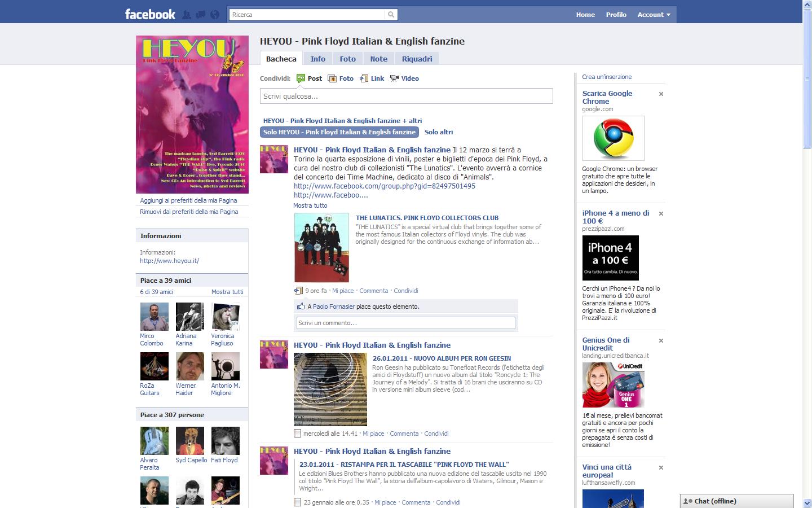Close the Genius One di Unicredit ad

(x=661, y=341)
